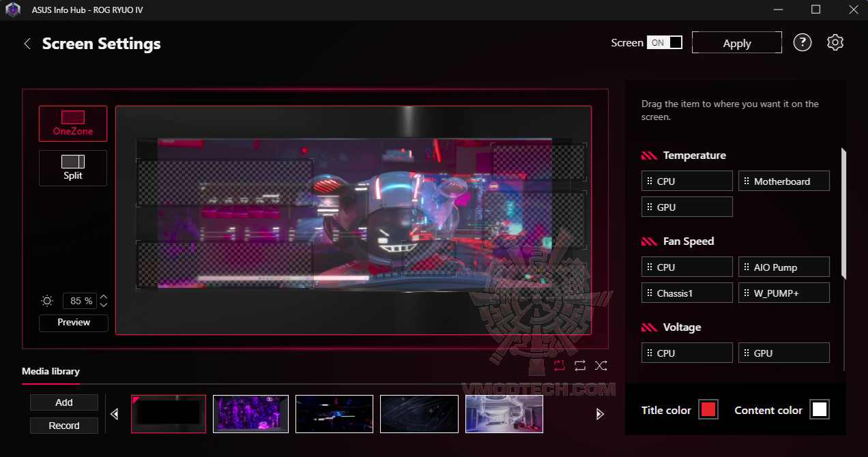The image size is (868, 457).
Task: Select the W_PUMP+ fan speed item
Action: coord(784,293)
